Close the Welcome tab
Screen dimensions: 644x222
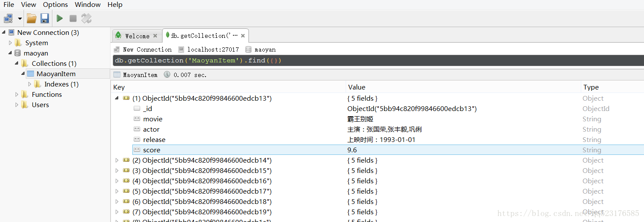click(x=155, y=36)
